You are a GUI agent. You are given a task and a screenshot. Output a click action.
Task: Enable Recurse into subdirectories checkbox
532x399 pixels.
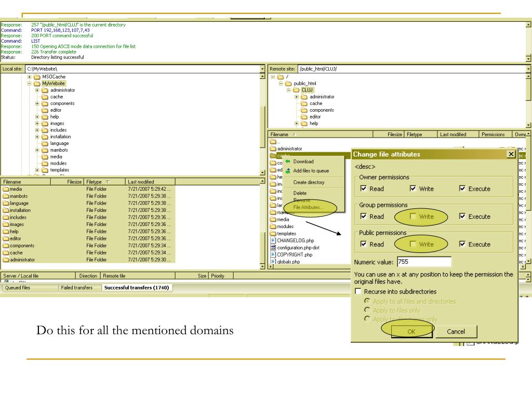358,291
